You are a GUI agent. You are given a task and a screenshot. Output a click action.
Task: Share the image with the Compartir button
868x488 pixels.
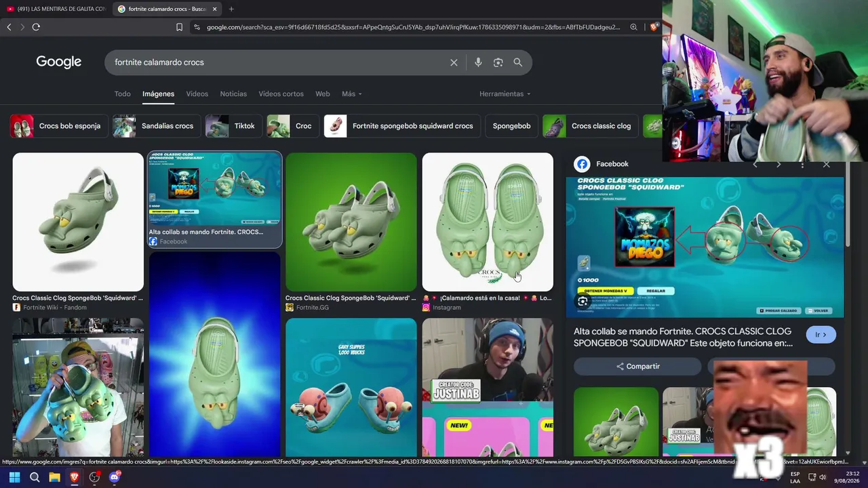pyautogui.click(x=637, y=367)
